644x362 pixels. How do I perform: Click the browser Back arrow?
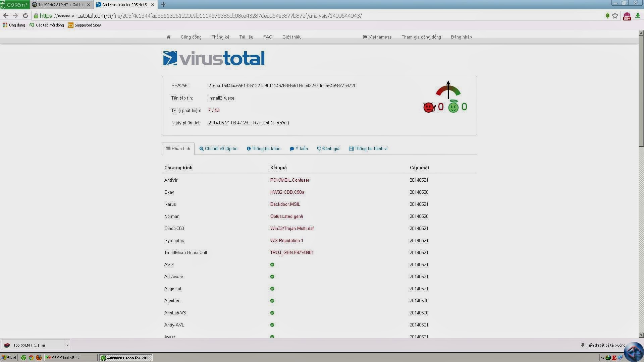(x=6, y=16)
